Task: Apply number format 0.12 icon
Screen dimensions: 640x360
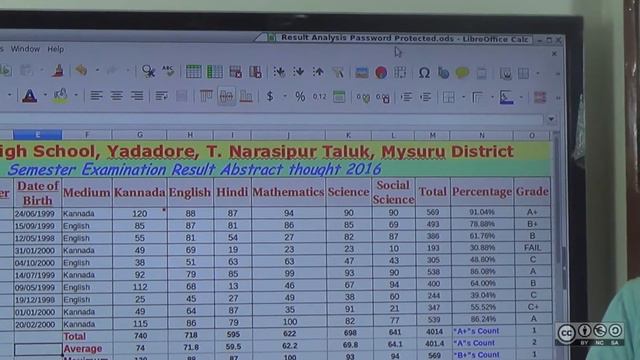Action: click(x=319, y=97)
